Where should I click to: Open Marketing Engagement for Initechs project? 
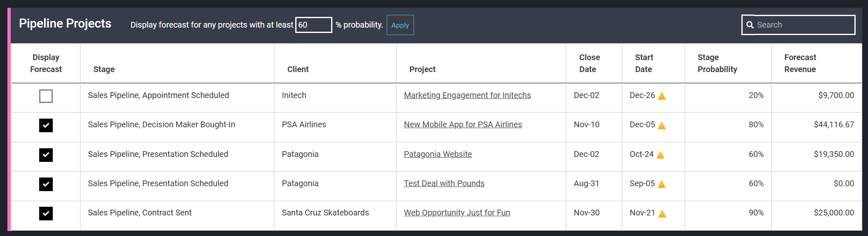tap(467, 95)
